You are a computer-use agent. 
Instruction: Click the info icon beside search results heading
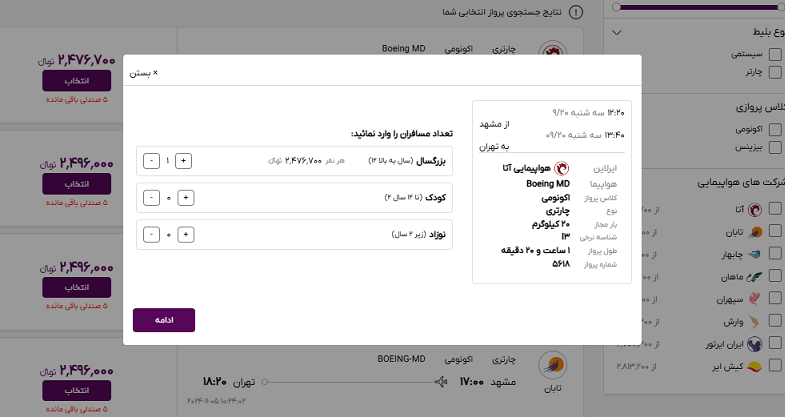pos(576,12)
